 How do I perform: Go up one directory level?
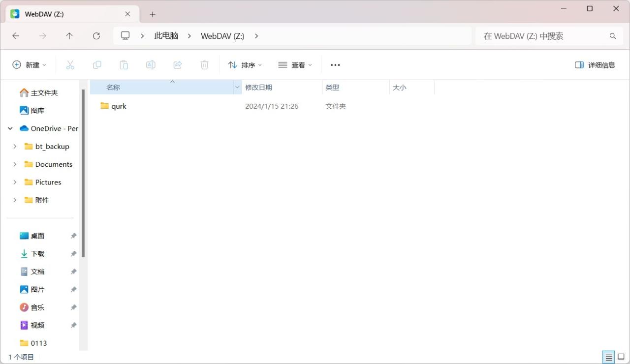coord(69,36)
